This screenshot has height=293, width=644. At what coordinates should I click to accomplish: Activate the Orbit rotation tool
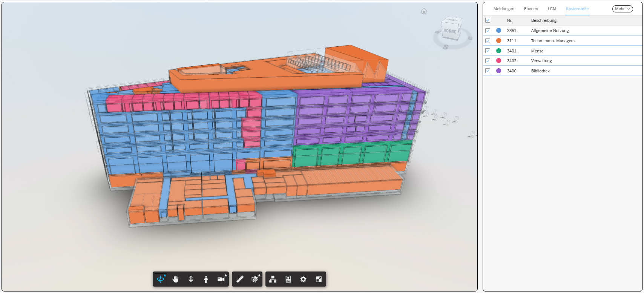161,279
